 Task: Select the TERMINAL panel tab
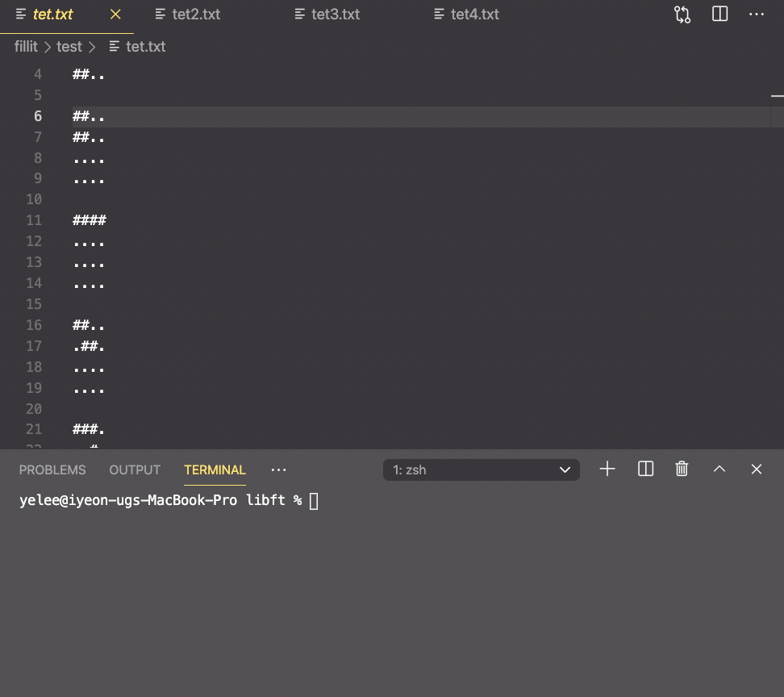(x=215, y=470)
